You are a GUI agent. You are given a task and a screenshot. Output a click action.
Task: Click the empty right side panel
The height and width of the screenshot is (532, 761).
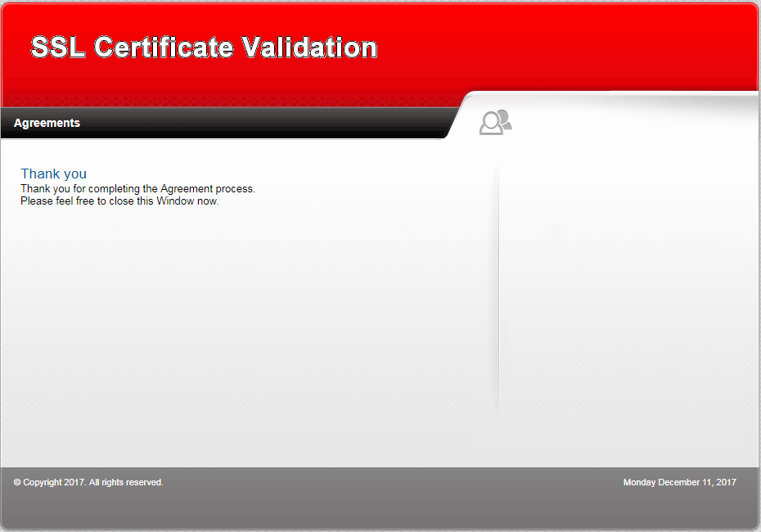[x=628, y=286]
